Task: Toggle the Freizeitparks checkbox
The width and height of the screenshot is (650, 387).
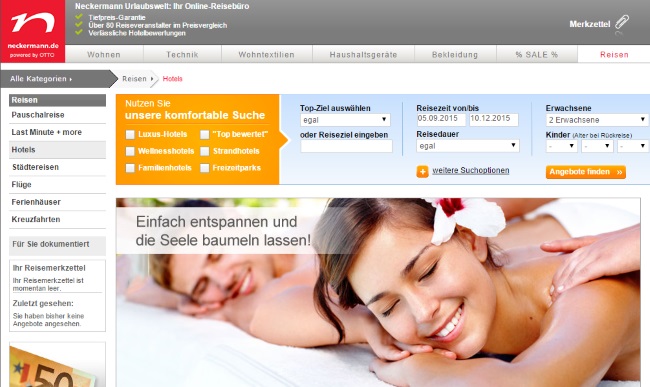Action: [x=205, y=168]
